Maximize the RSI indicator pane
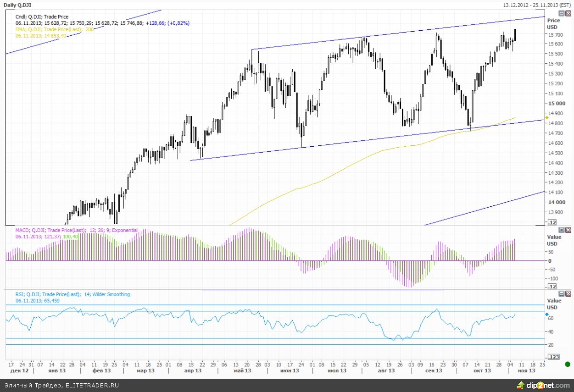 point(562,293)
